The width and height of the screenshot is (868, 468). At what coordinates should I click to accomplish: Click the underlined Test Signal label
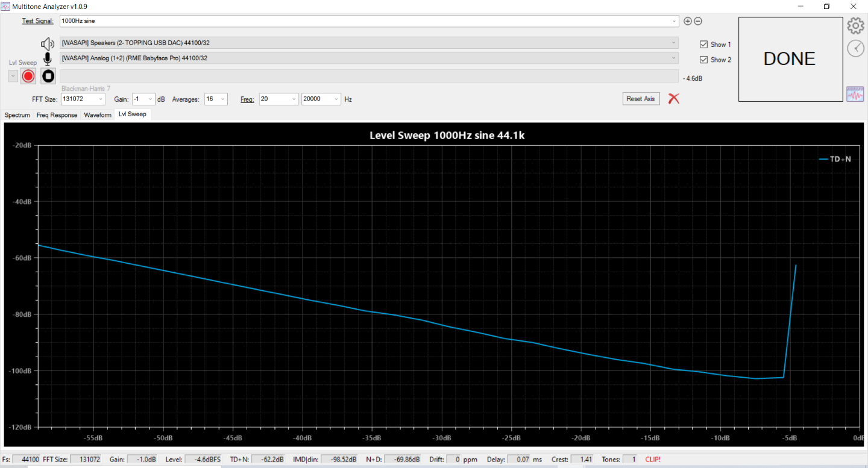[x=37, y=21]
